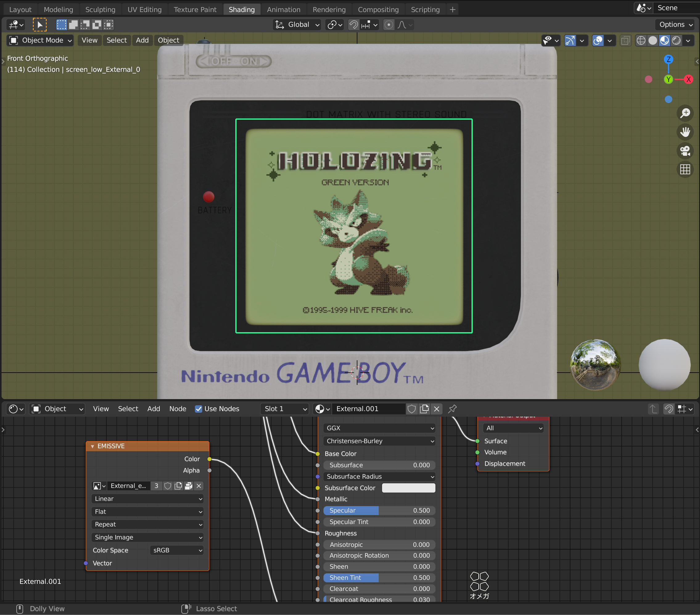The width and height of the screenshot is (700, 615).
Task: Click the External.001 material name field
Action: tap(369, 409)
